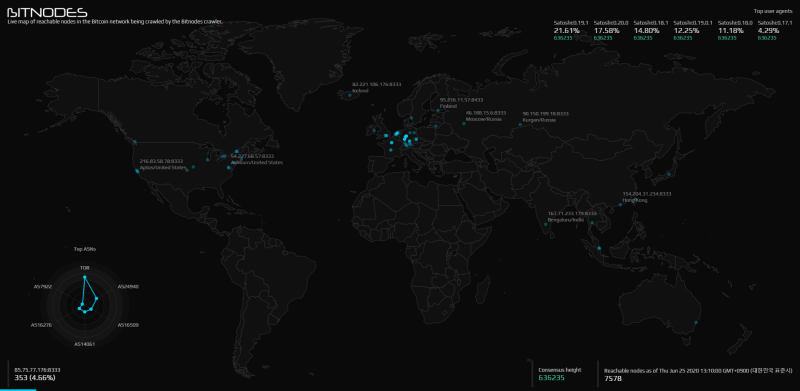Click the Japan node dot
Viewport: 800px width, 391px height.
[668, 175]
